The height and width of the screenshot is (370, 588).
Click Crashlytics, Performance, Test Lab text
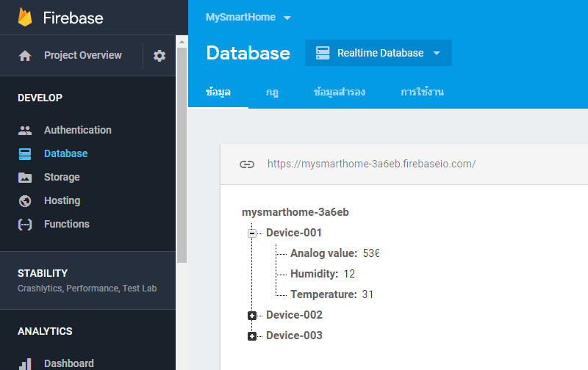(87, 289)
